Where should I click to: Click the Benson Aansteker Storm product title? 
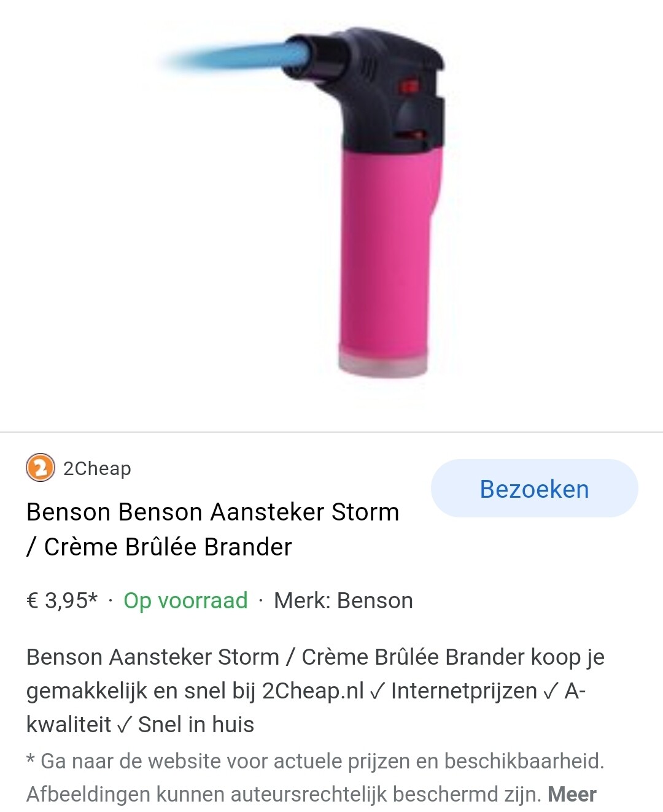(x=212, y=529)
